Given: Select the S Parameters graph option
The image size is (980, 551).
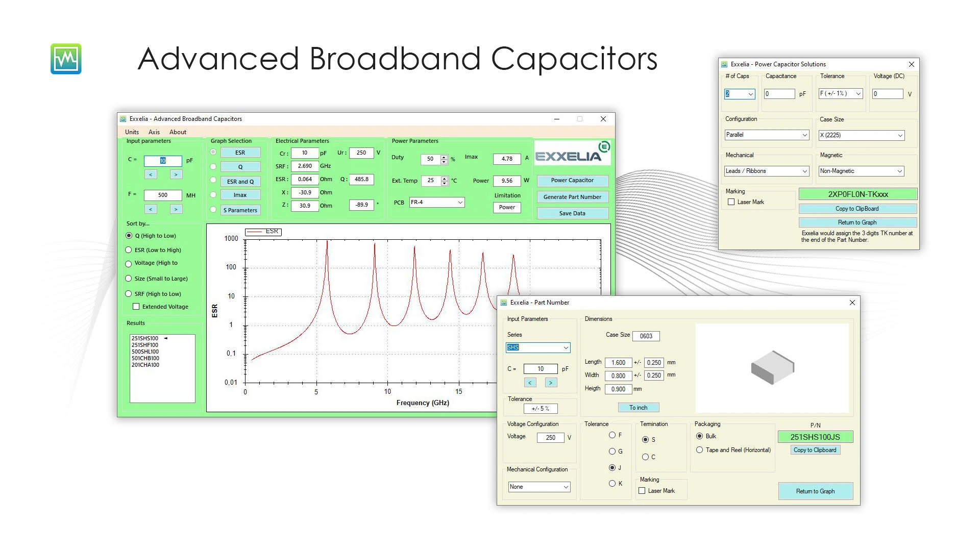Looking at the screenshot, I should pos(214,209).
